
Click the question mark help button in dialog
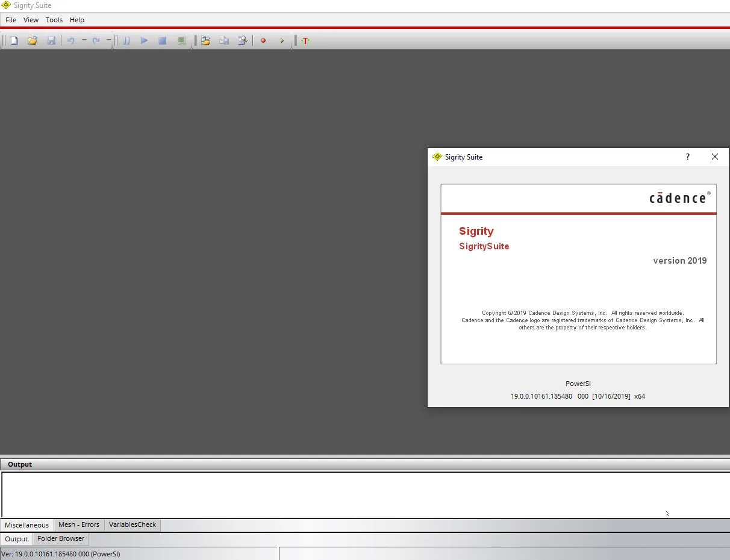688,157
